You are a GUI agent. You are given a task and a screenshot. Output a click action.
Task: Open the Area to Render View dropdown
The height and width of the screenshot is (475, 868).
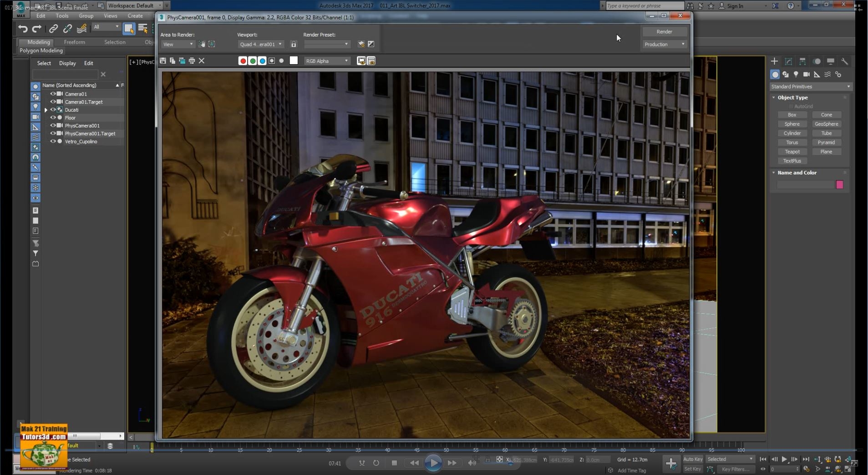point(178,44)
